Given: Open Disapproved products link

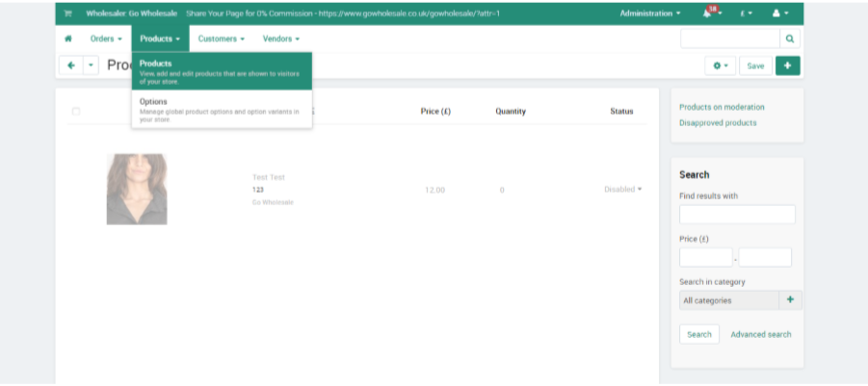Looking at the screenshot, I should pyautogui.click(x=718, y=123).
